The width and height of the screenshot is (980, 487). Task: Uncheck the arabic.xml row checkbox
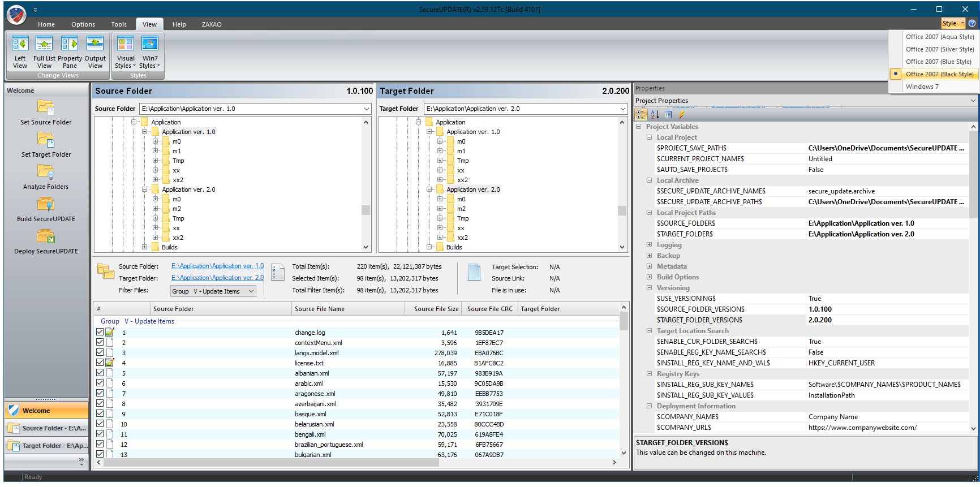[x=100, y=383]
